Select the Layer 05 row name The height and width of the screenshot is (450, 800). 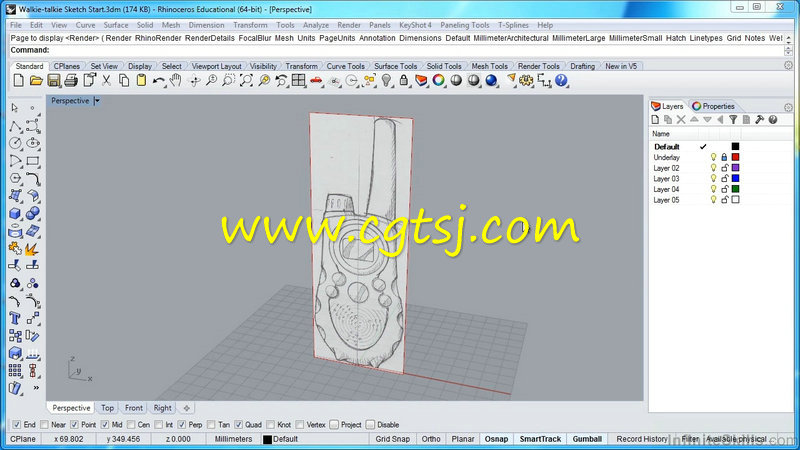(666, 200)
